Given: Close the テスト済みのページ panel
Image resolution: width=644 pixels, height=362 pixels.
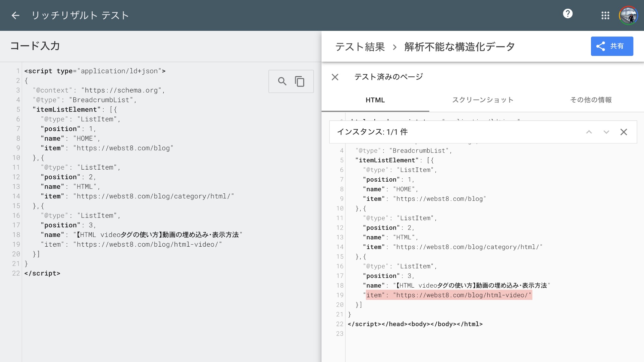Looking at the screenshot, I should [x=335, y=77].
